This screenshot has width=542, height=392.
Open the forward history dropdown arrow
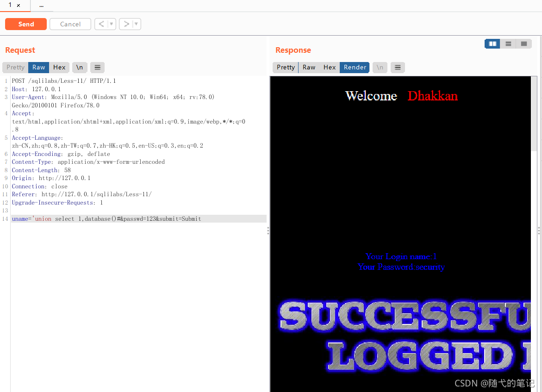137,24
